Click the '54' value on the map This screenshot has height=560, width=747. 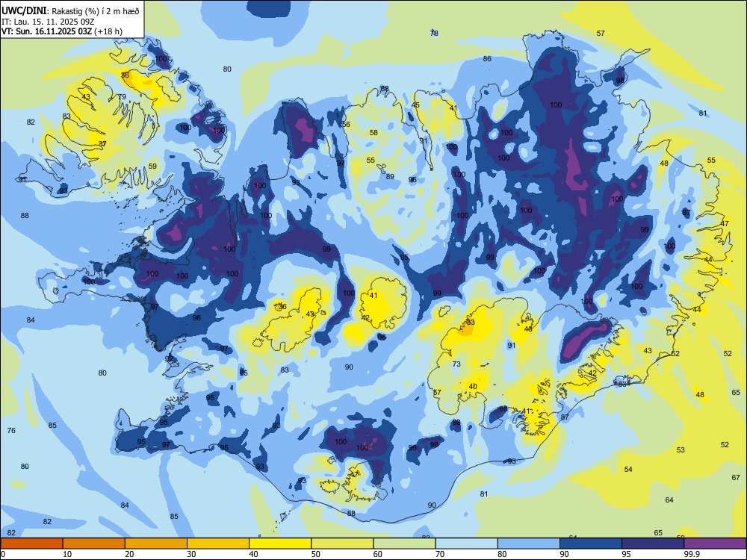[x=628, y=470]
